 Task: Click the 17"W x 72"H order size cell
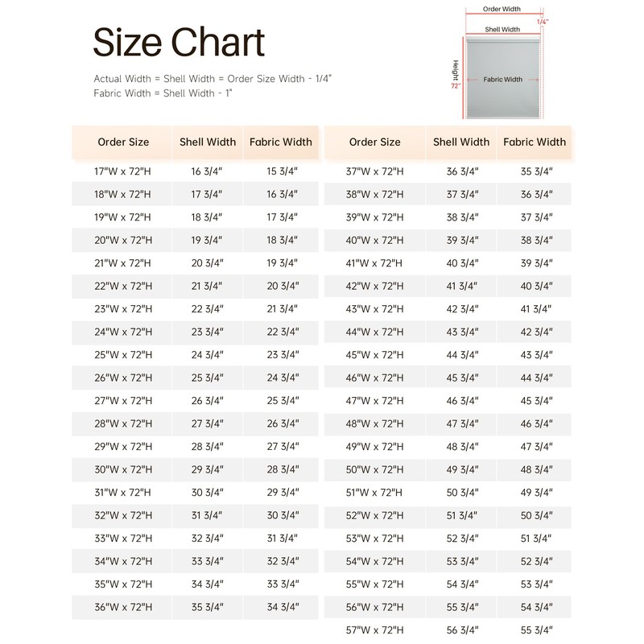123,171
